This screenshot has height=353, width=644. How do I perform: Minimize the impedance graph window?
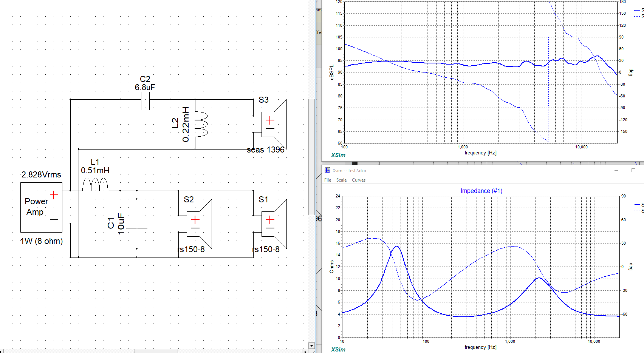tap(616, 171)
